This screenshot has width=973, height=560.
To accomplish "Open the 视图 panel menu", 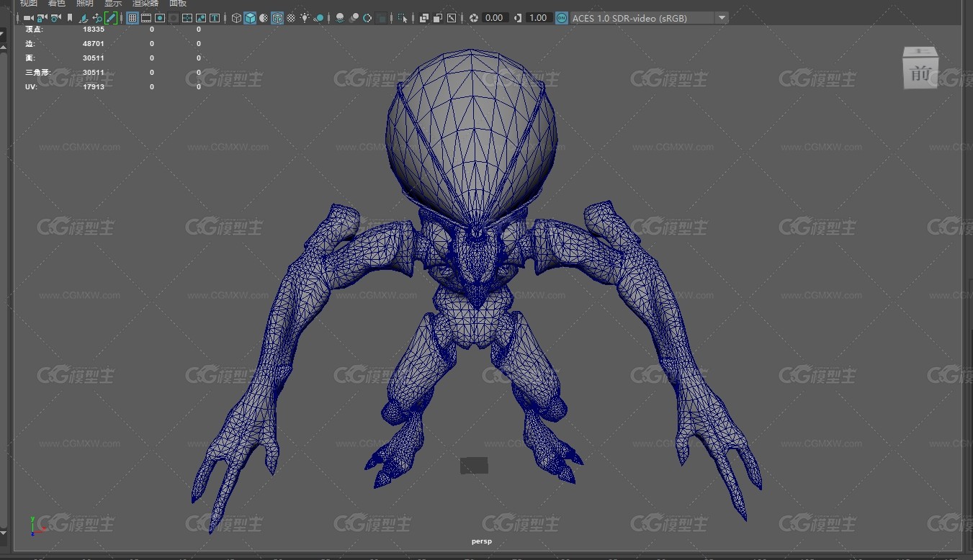I will 28,4.
